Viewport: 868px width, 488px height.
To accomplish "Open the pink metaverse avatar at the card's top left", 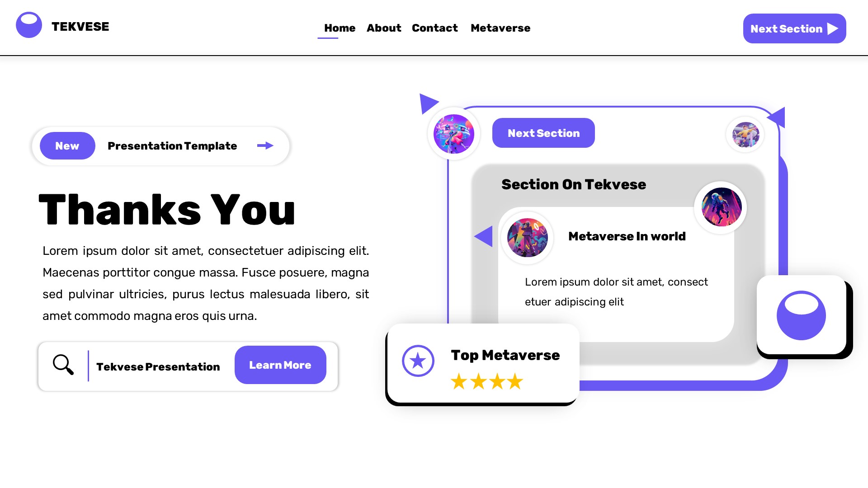I will [x=454, y=134].
